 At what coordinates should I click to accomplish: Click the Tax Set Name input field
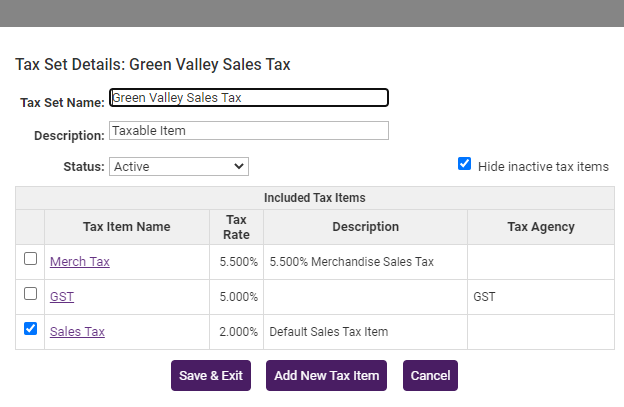pos(248,98)
